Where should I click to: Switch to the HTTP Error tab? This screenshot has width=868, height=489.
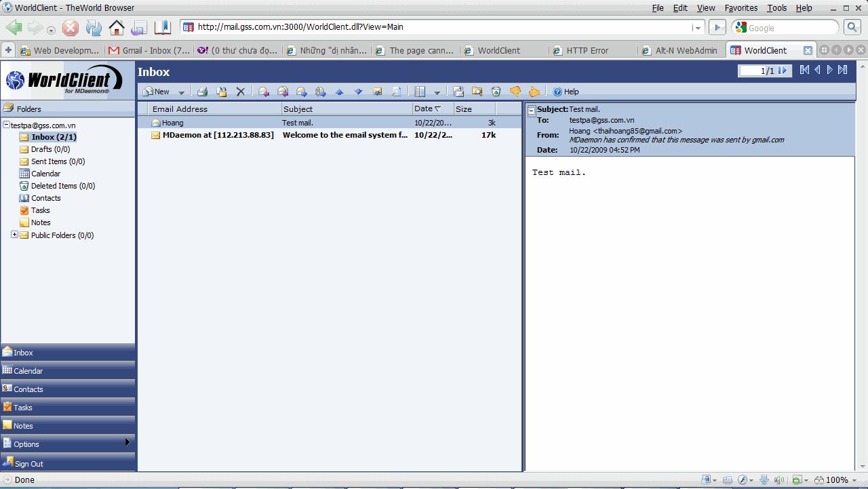593,50
